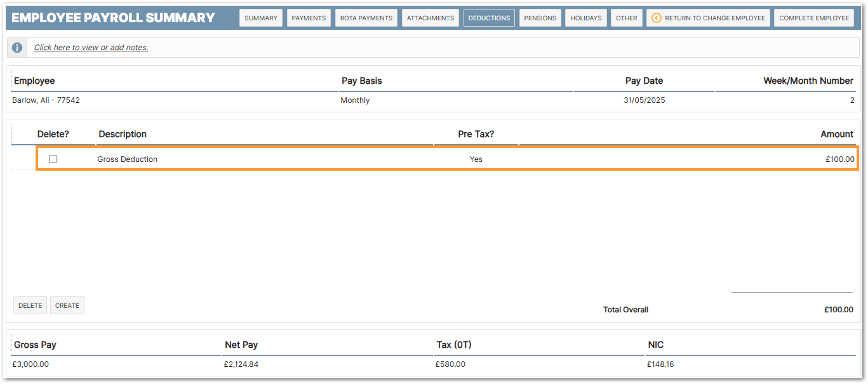Screen dimensions: 868x384
Task: Select the Deductions tab
Action: click(x=489, y=18)
